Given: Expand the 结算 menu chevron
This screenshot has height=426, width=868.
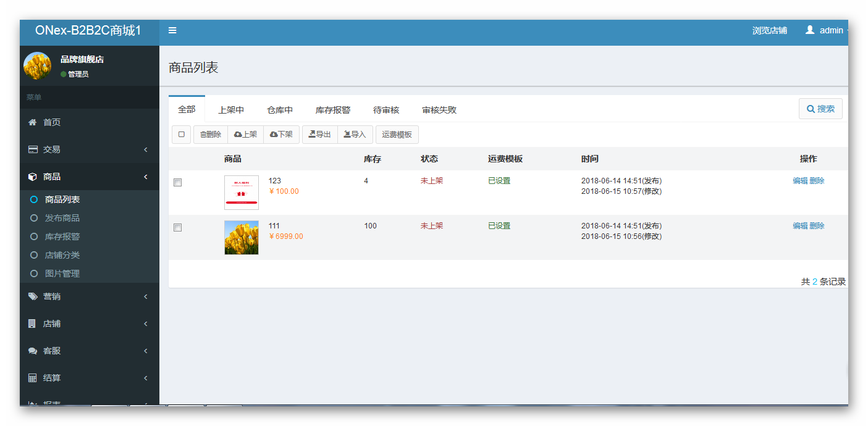Looking at the screenshot, I should coord(146,378).
